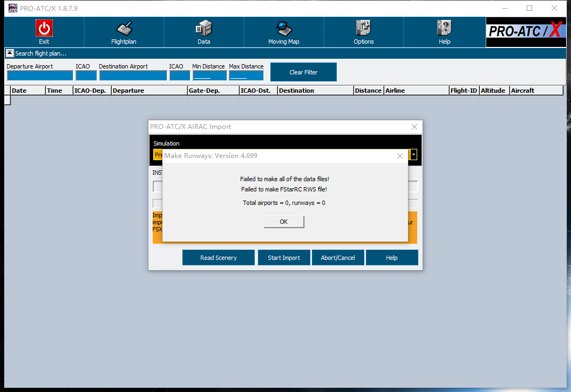Click the Departure Airport input field
Screen dimensions: 571x392
(39, 75)
